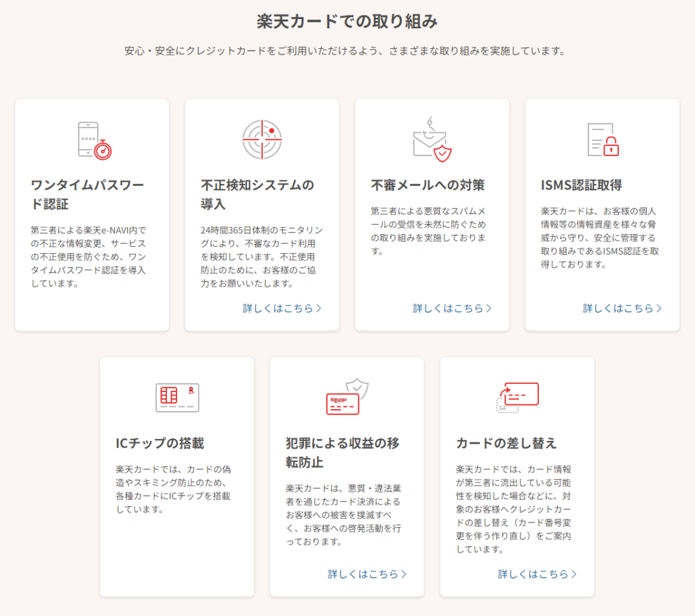The height and width of the screenshot is (616, 695).
Task: Click the heading 犯罪による収益の移転防止
Action: pyautogui.click(x=343, y=452)
